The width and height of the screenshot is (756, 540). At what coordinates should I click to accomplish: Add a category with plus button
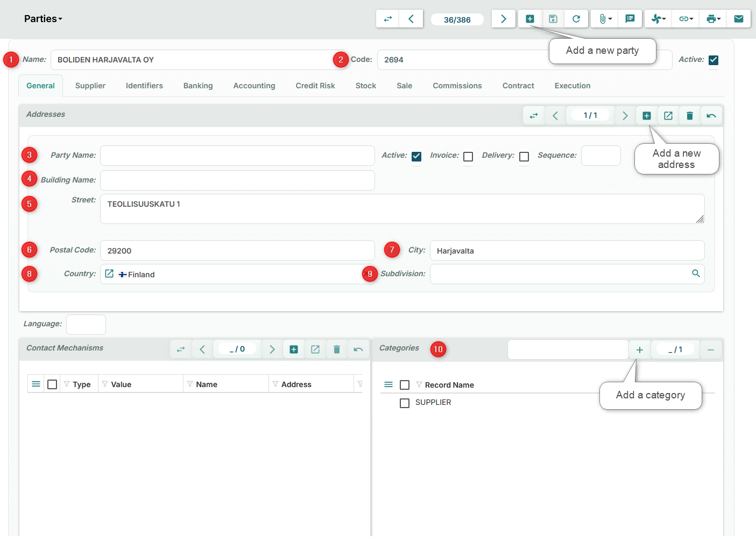tap(640, 350)
